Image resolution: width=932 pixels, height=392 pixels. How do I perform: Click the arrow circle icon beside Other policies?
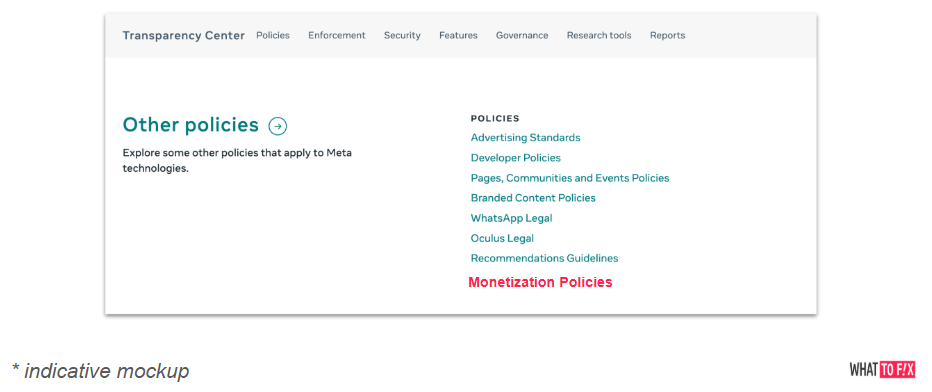coord(278,126)
